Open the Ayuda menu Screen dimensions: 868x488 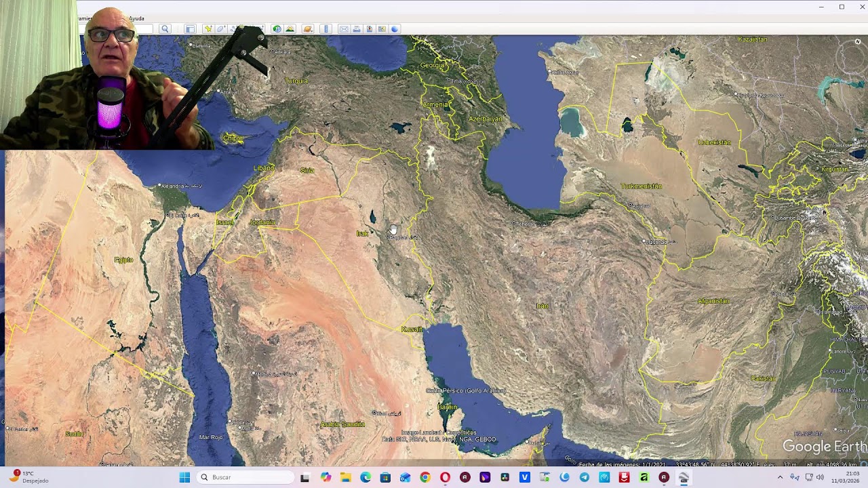(136, 18)
